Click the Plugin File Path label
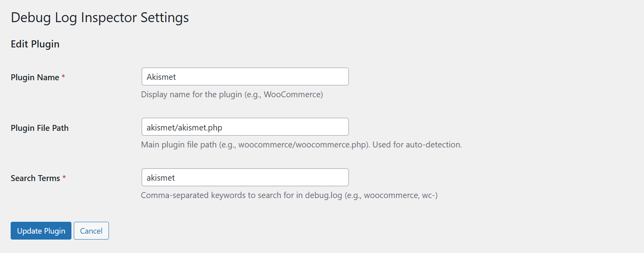This screenshot has width=644, height=253. click(x=39, y=128)
